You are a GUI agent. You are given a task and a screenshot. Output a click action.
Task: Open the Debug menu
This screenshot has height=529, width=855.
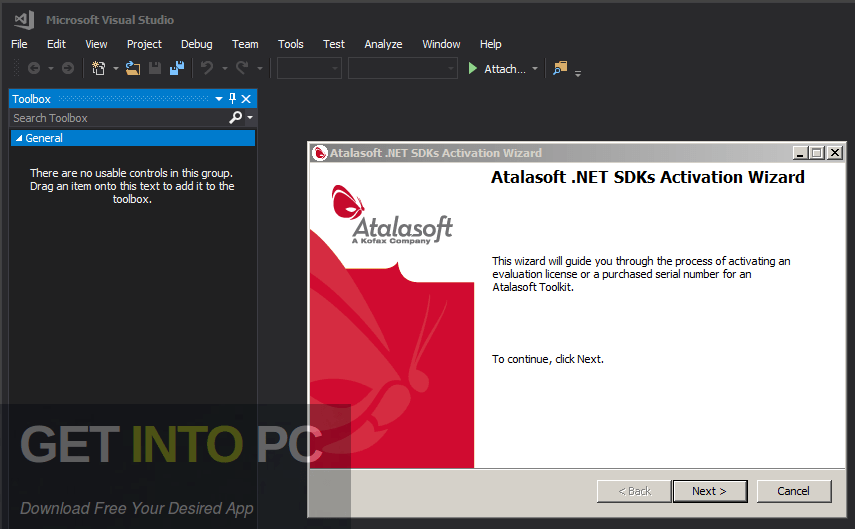196,44
